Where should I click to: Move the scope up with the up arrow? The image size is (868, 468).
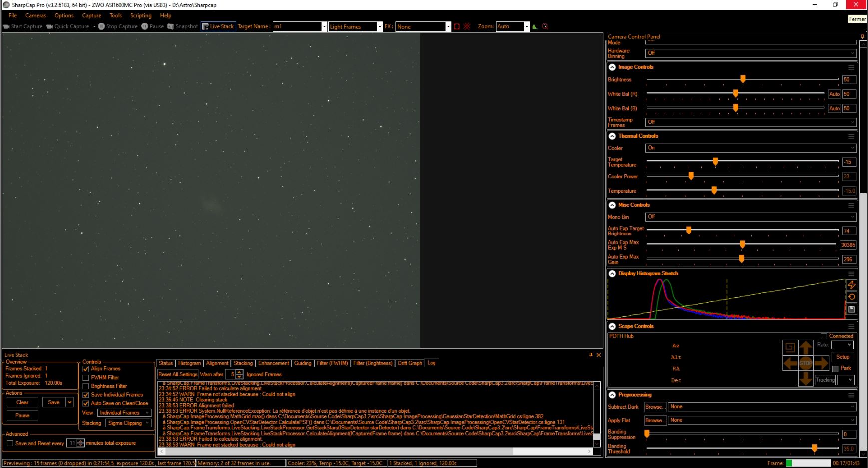click(806, 347)
